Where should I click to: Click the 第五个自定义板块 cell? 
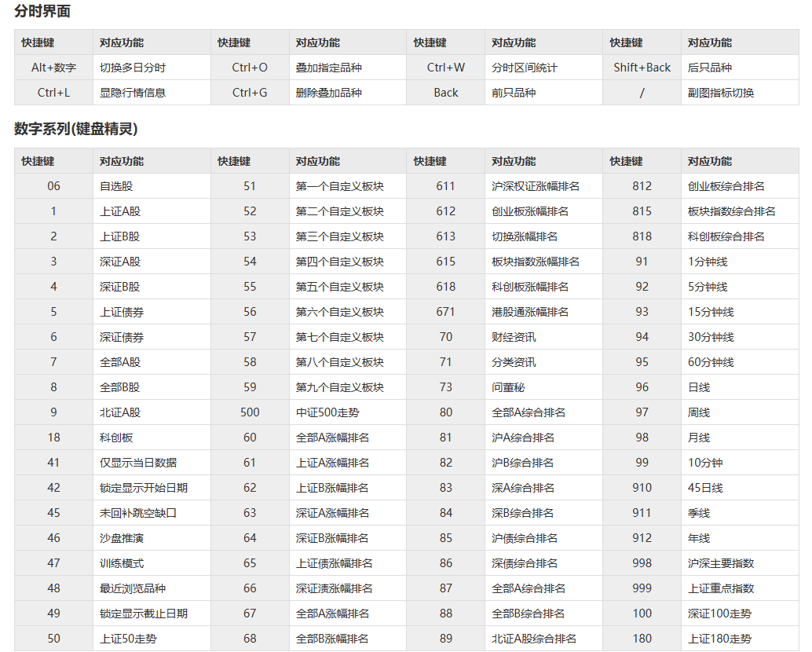(347, 287)
